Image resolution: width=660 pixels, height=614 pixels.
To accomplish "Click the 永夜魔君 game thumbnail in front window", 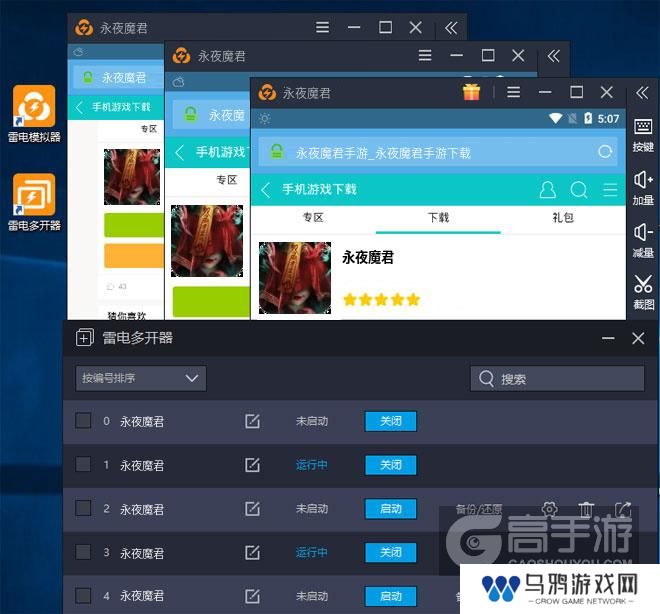I will 295,278.
